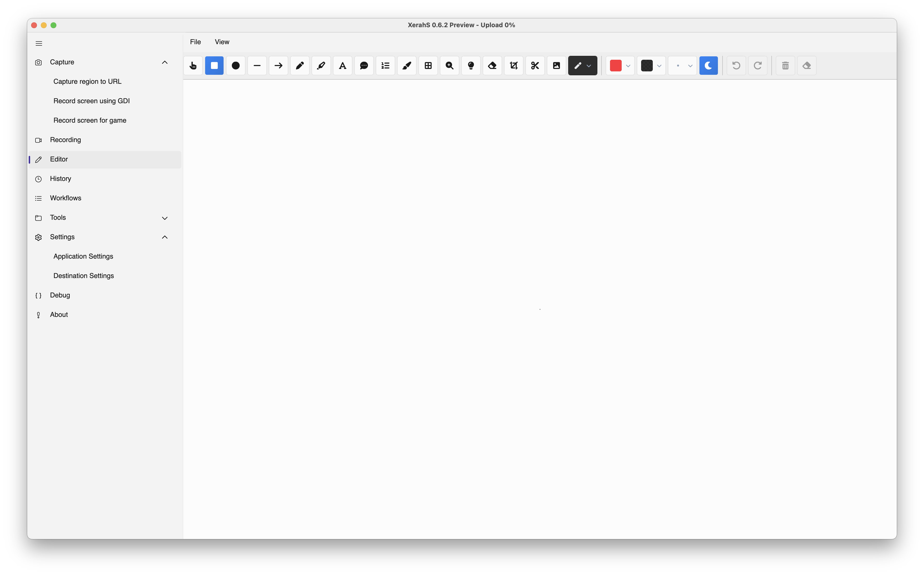924x575 pixels.
Task: Open the File menu
Action: coord(195,42)
